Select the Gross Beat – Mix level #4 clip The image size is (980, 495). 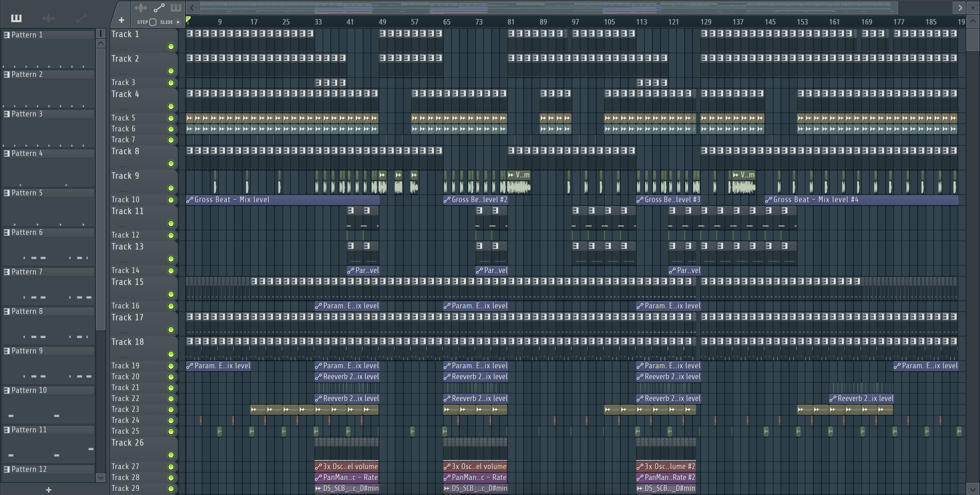coord(861,200)
